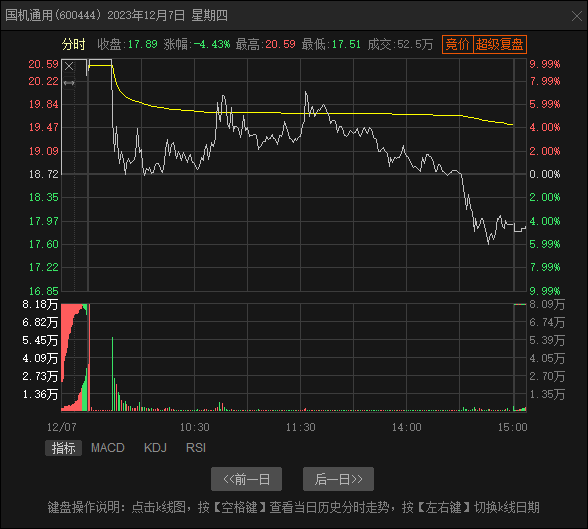Show the RSI indicator

click(x=196, y=448)
